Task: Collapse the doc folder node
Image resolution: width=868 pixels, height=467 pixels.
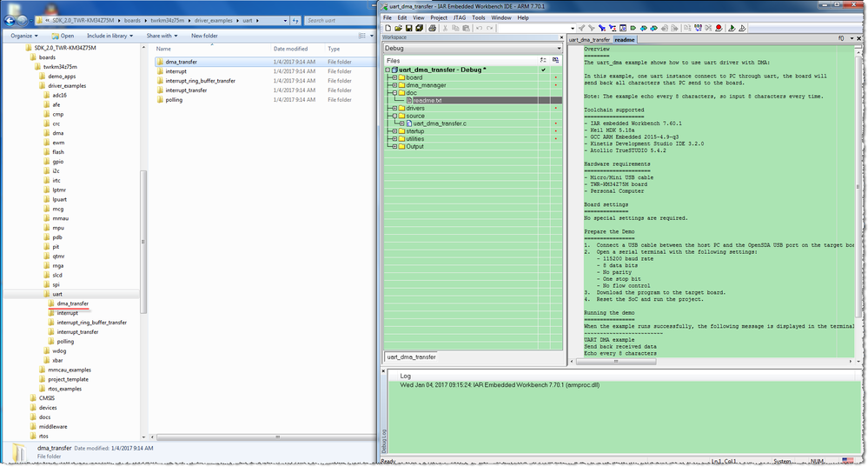Action: pyautogui.click(x=394, y=93)
